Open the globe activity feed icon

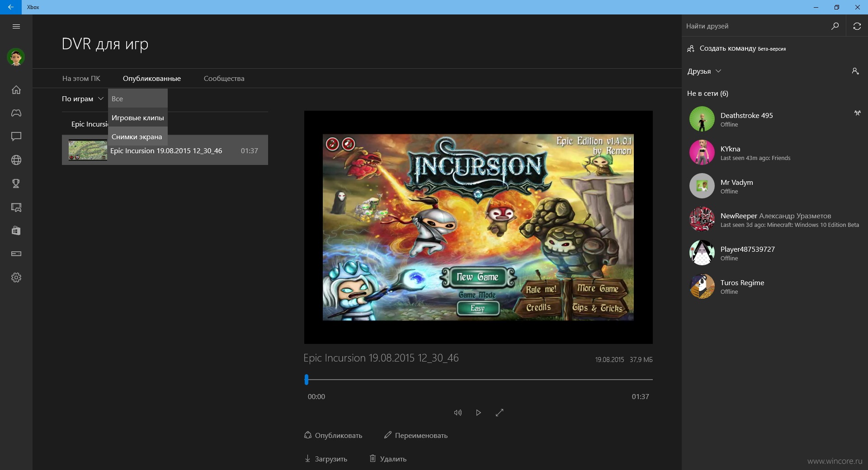click(16, 160)
